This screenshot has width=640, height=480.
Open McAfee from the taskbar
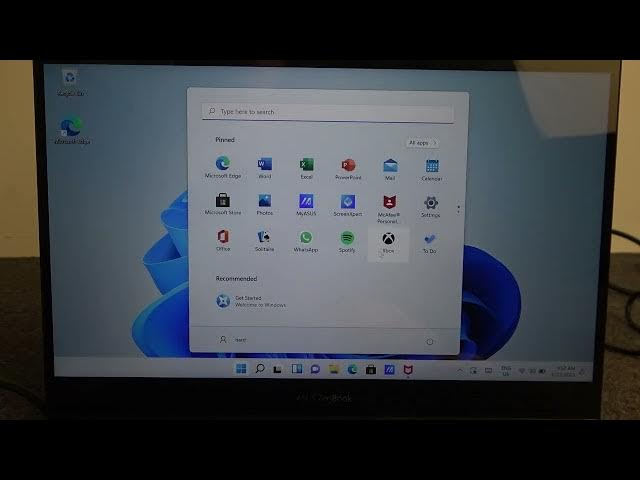click(x=408, y=370)
